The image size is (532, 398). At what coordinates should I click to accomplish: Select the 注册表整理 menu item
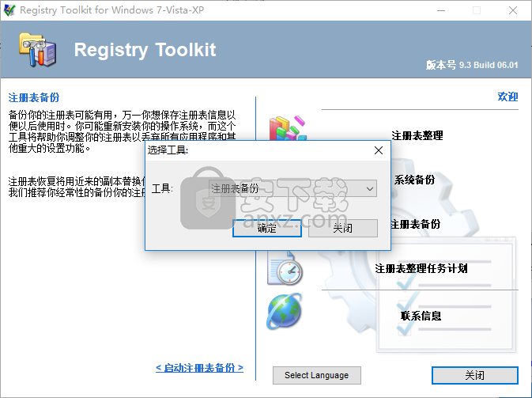417,136
